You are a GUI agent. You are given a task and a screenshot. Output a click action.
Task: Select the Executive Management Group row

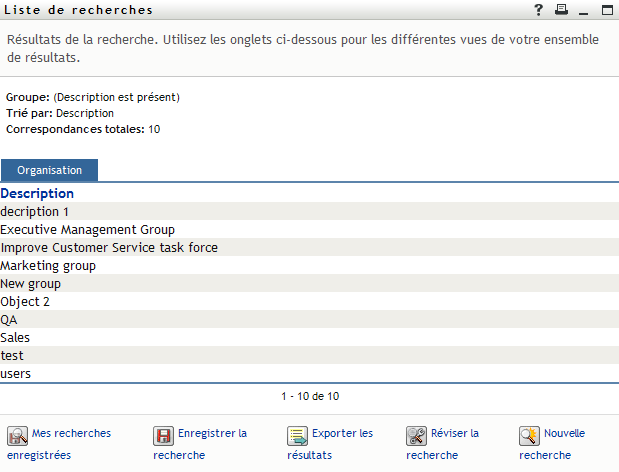tap(88, 230)
